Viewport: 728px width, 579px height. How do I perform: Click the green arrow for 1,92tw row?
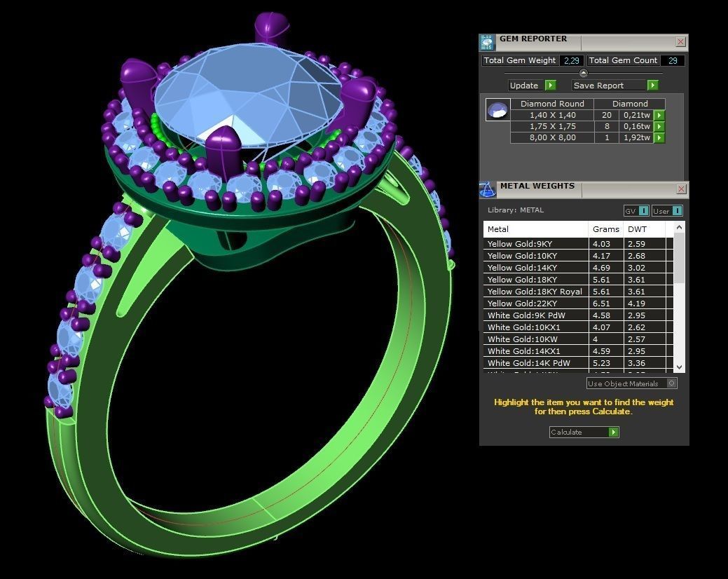coord(659,137)
